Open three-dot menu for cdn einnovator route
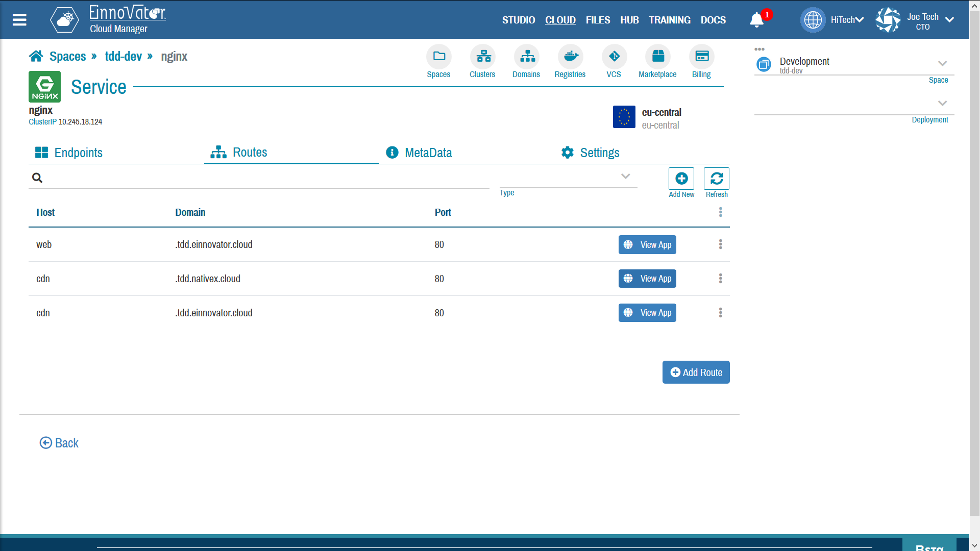The image size is (980, 551). click(x=720, y=312)
